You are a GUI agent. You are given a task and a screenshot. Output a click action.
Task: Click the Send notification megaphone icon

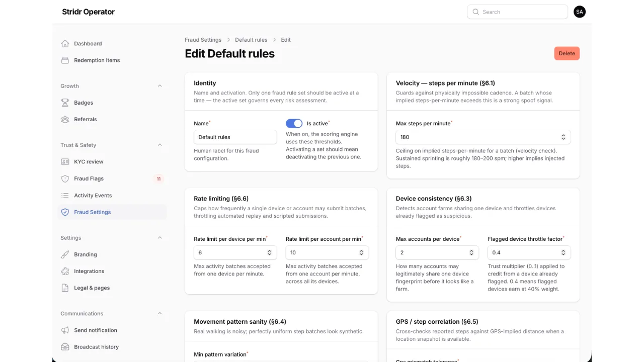tap(65, 330)
